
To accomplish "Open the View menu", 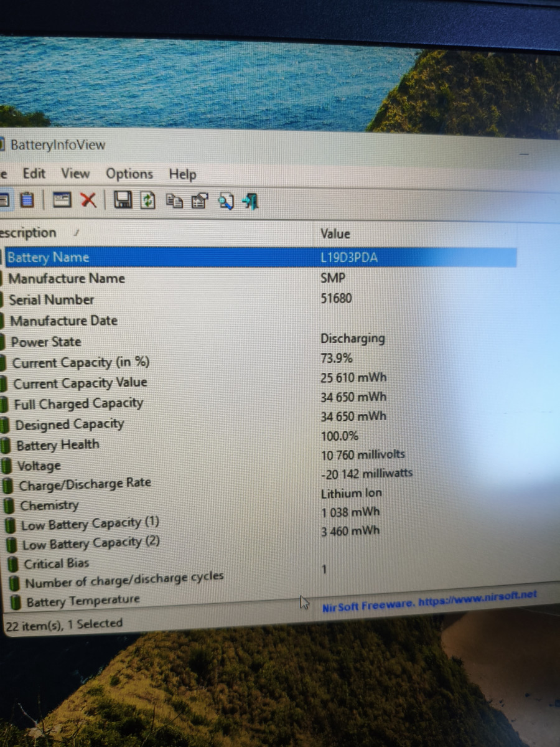I will click(x=75, y=174).
